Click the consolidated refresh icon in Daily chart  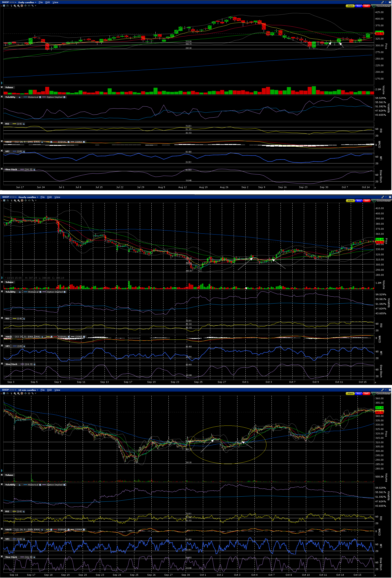[x=374, y=6]
